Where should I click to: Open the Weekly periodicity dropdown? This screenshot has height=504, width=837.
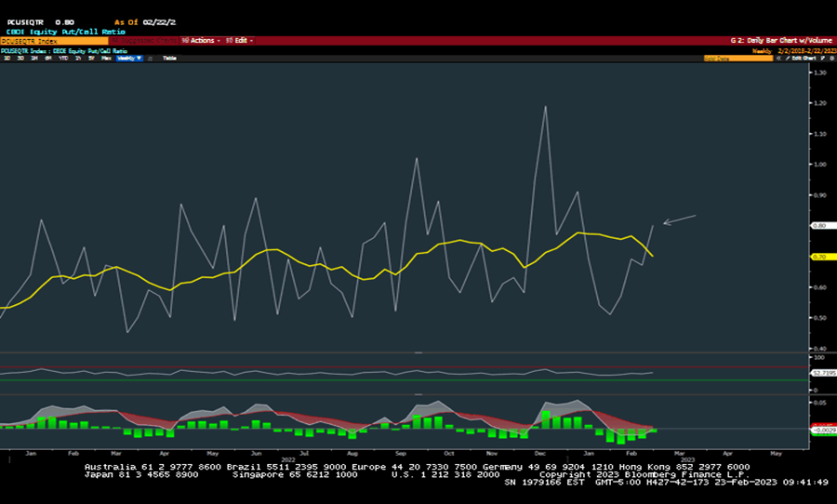[x=129, y=59]
